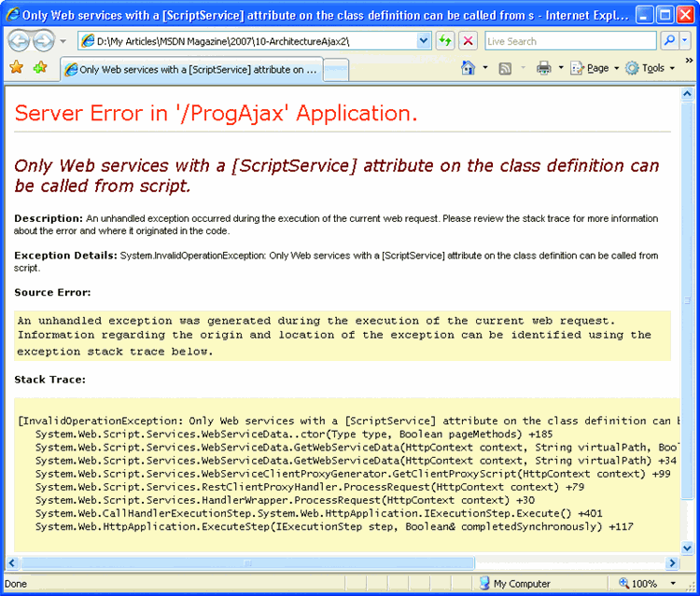Click in the Live Search box
Viewport: 700px width, 596px height.
coord(569,41)
